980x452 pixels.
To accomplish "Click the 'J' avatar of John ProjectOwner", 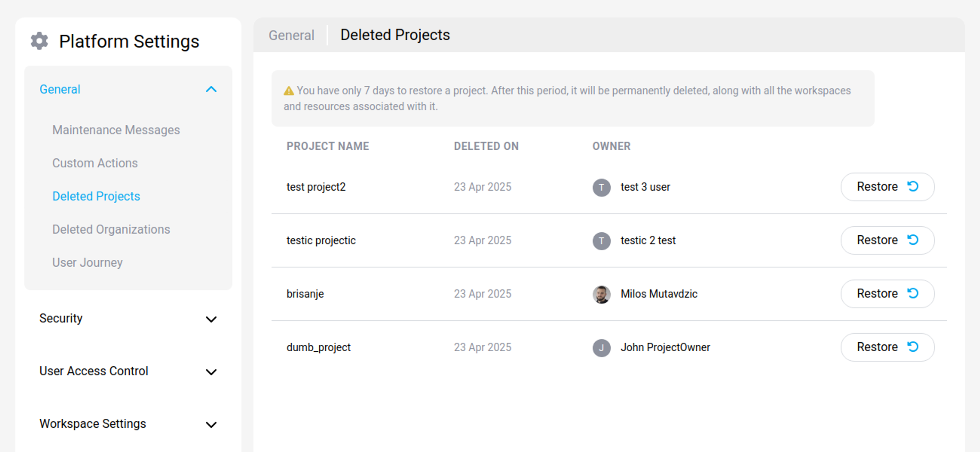I will pos(602,348).
